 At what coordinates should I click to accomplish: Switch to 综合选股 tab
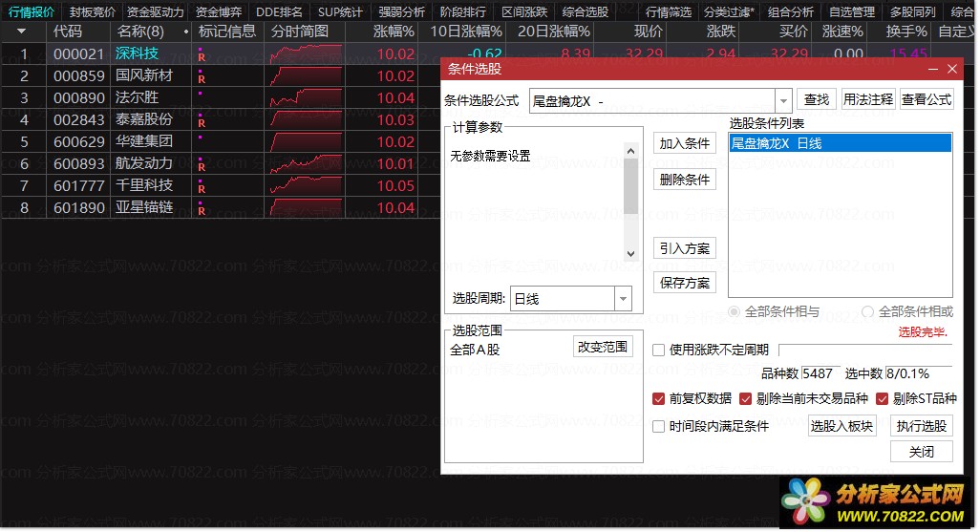click(585, 11)
